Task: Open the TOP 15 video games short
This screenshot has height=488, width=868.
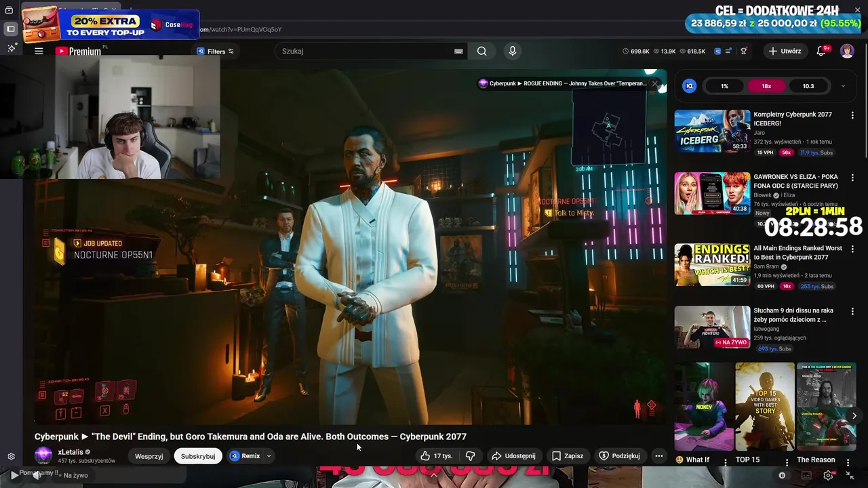Action: pos(765,406)
